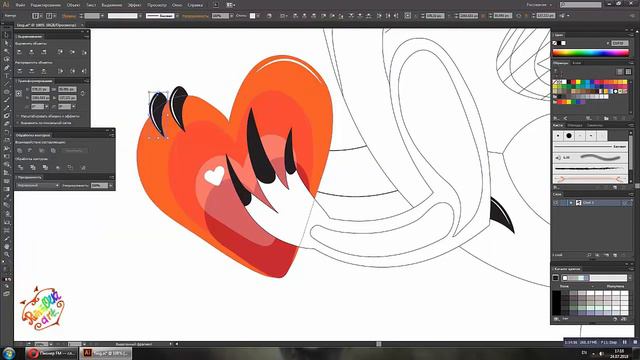Click Unite shape mode in Pathfinder

tap(20, 151)
